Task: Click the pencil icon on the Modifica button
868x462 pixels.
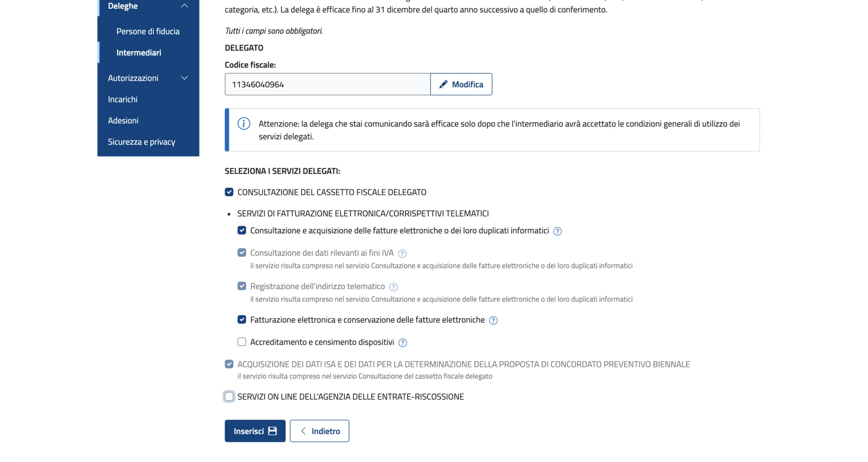Action: [x=443, y=85]
